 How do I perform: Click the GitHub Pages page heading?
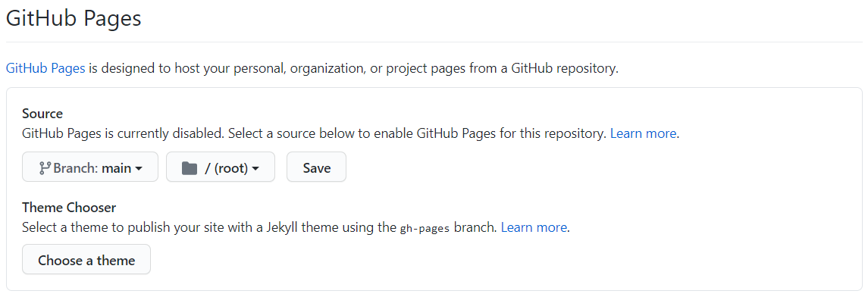[x=74, y=18]
